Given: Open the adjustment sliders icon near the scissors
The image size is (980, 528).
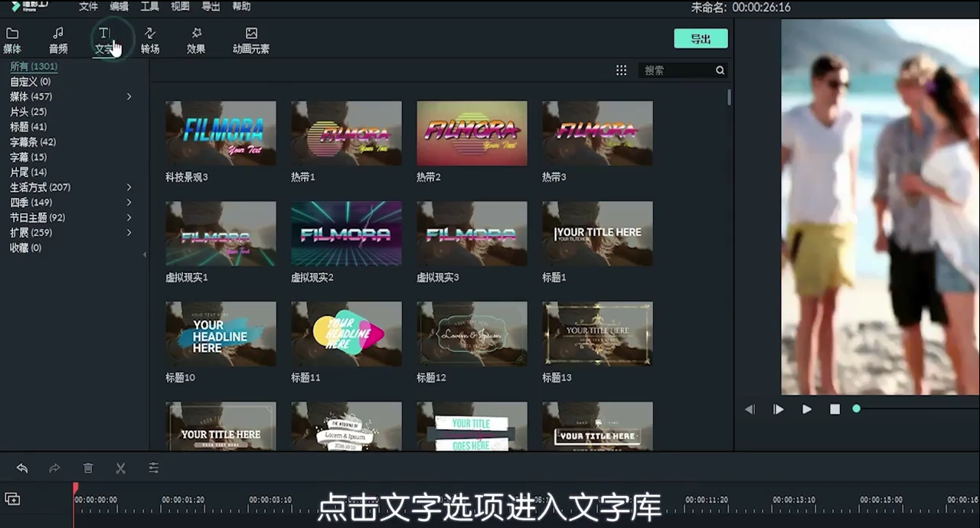Looking at the screenshot, I should pyautogui.click(x=153, y=468).
